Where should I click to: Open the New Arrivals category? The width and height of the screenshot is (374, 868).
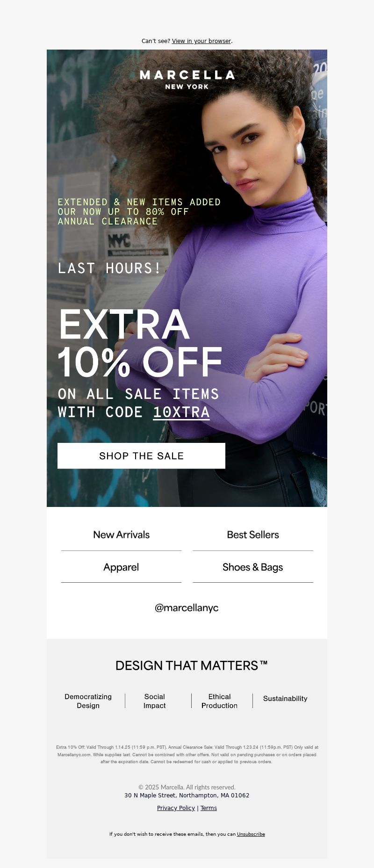pyautogui.click(x=121, y=535)
